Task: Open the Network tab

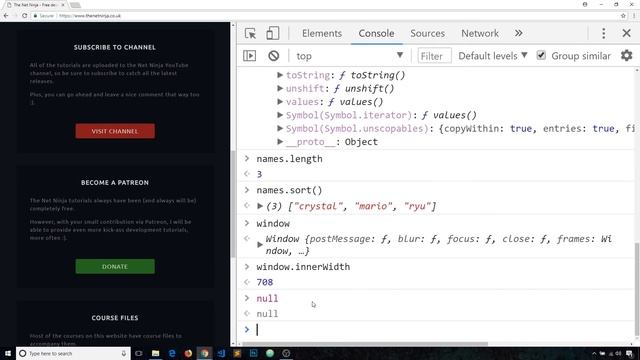Action: tap(480, 33)
